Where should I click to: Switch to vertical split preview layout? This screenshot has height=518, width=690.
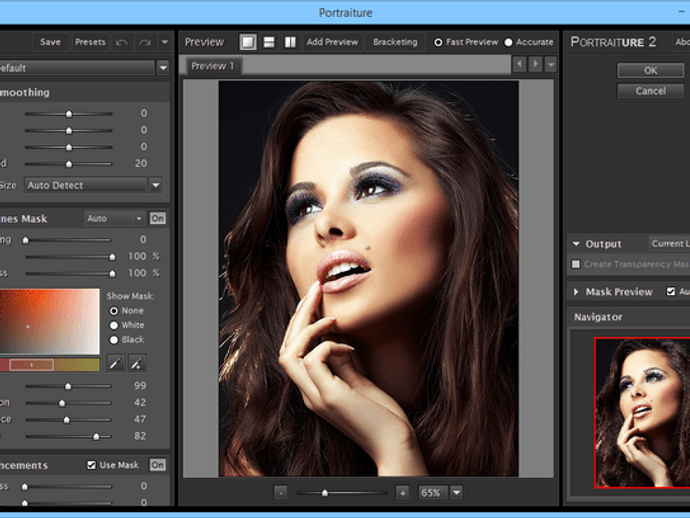(290, 42)
